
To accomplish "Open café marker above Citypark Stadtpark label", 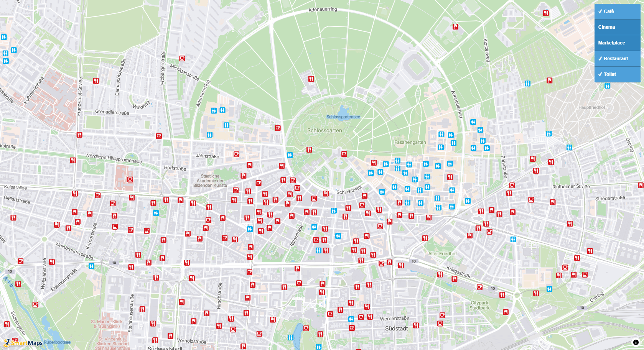I will pos(479,288).
